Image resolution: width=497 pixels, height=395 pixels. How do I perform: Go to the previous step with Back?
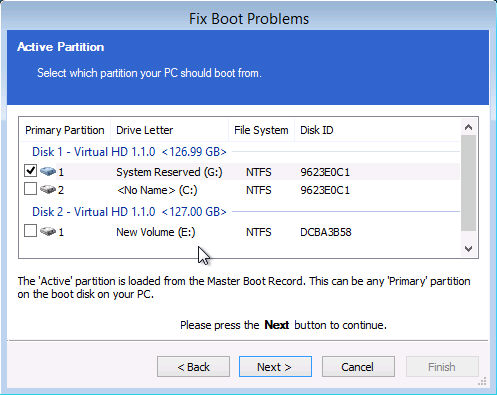coord(193,367)
